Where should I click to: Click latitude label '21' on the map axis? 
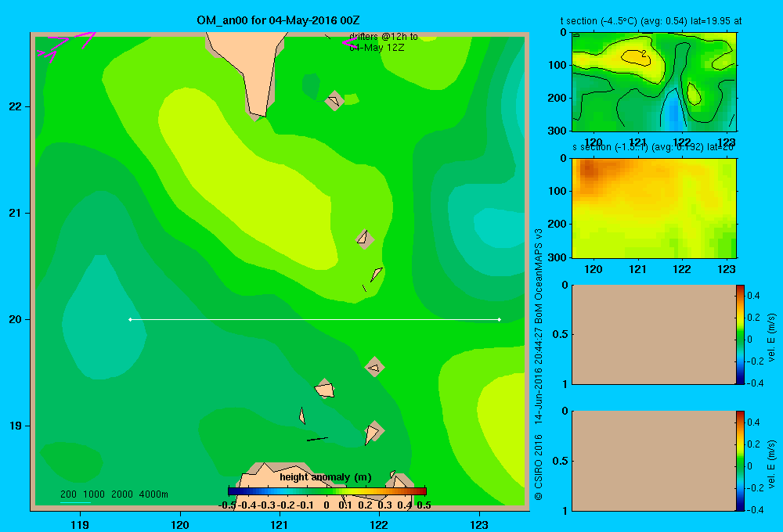pyautogui.click(x=15, y=213)
